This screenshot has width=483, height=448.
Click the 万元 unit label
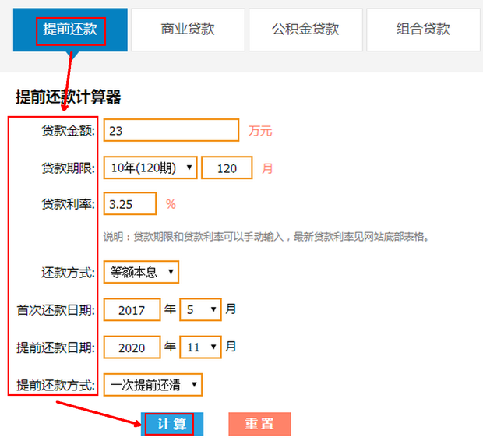pyautogui.click(x=260, y=131)
